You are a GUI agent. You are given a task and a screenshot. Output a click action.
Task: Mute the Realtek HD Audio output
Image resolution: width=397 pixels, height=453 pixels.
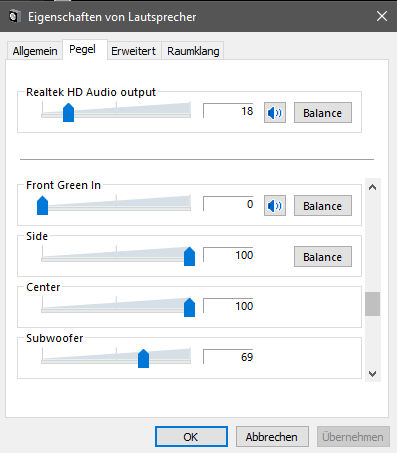click(x=275, y=113)
